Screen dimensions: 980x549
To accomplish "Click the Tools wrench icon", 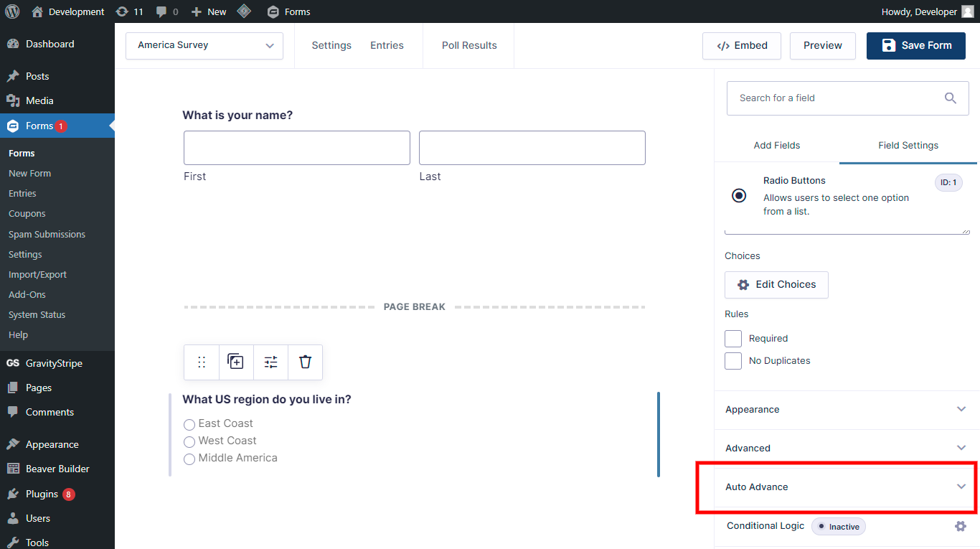I will [13, 543].
